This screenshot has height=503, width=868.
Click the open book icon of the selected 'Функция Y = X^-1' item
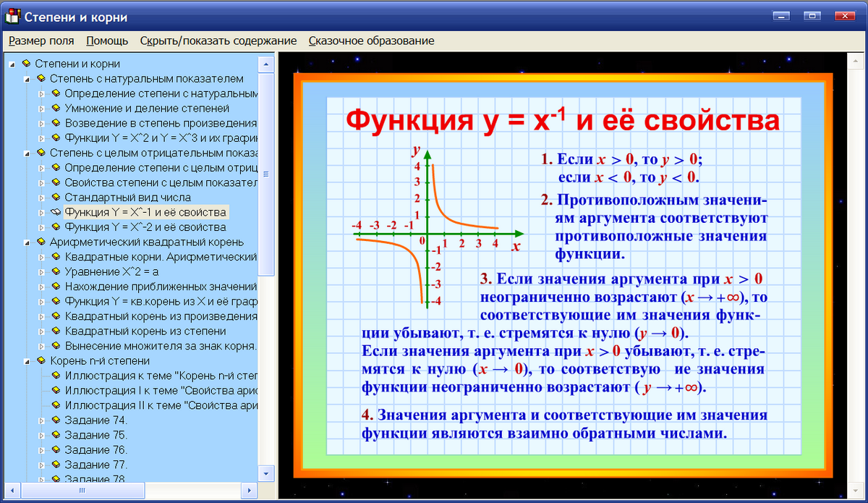pyautogui.click(x=56, y=212)
